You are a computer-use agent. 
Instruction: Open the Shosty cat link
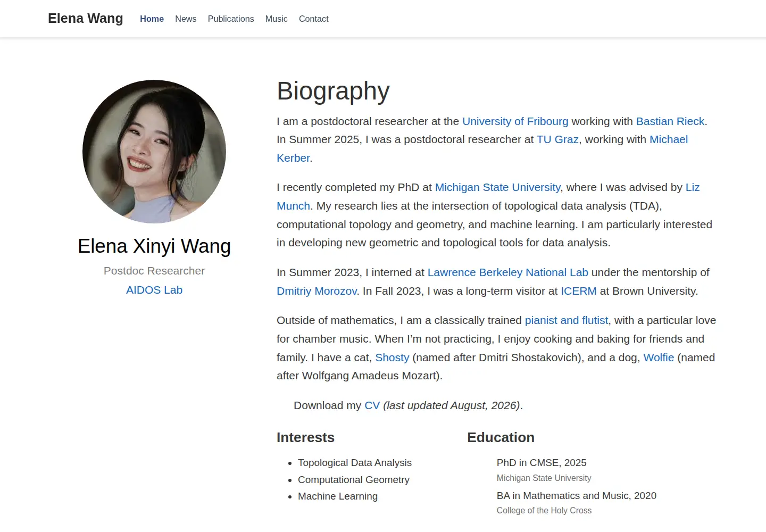point(392,358)
